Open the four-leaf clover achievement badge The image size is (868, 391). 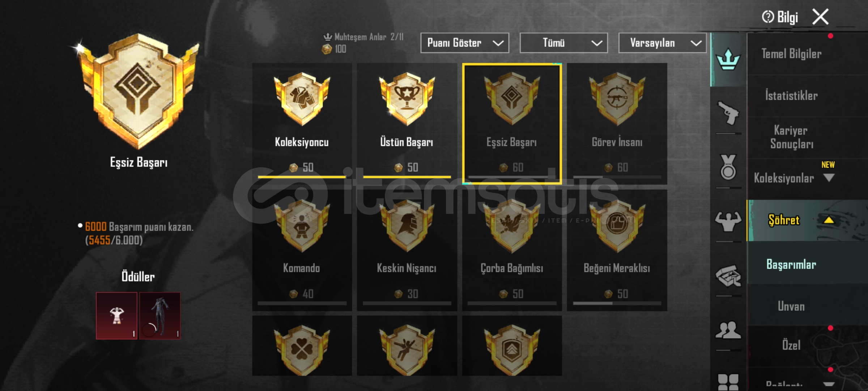tap(302, 346)
